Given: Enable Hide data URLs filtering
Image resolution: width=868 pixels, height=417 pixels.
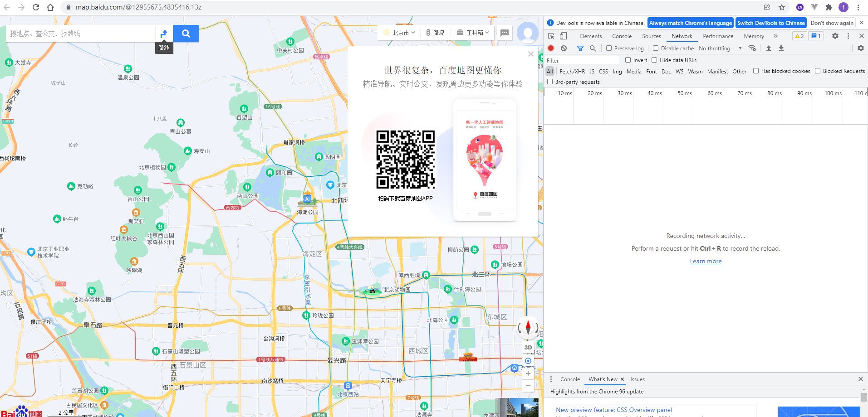Looking at the screenshot, I should (654, 60).
